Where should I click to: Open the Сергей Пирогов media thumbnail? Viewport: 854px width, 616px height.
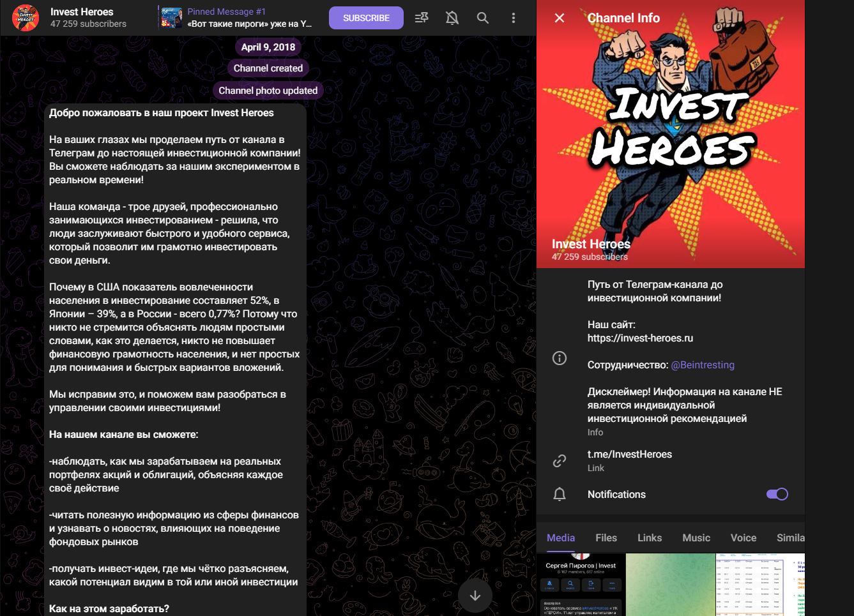pyautogui.click(x=581, y=585)
